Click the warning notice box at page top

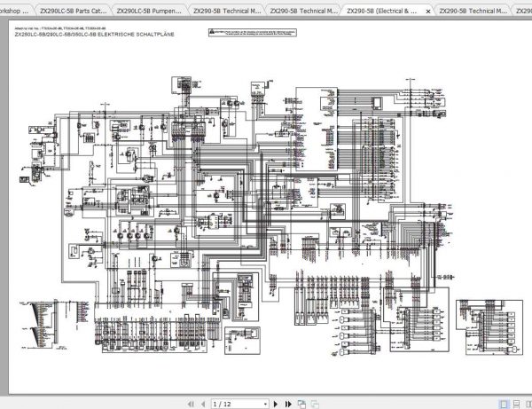coord(253,32)
